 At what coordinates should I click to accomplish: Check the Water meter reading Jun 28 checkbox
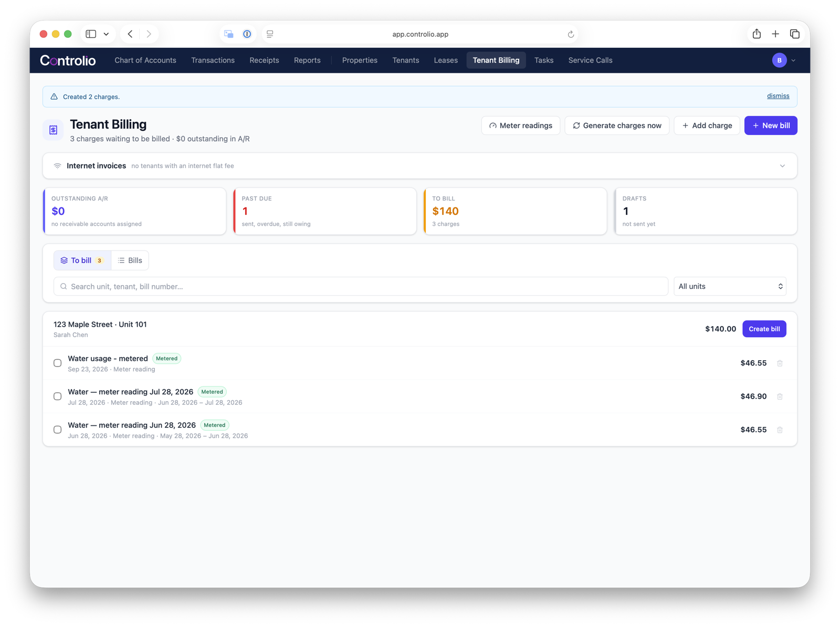tap(58, 430)
